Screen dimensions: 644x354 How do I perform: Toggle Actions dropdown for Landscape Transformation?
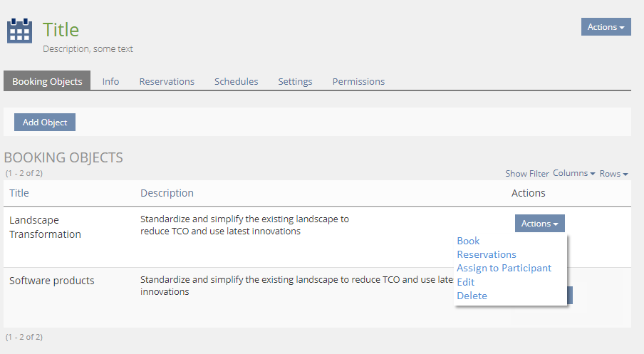click(x=539, y=224)
